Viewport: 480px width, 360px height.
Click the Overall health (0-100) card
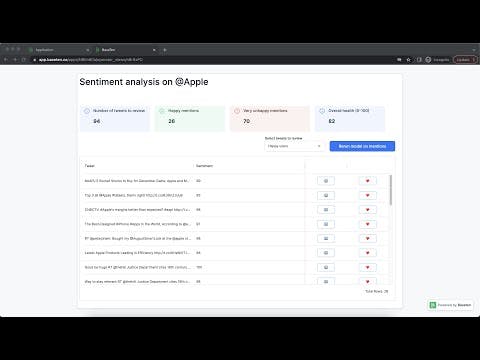[350, 118]
